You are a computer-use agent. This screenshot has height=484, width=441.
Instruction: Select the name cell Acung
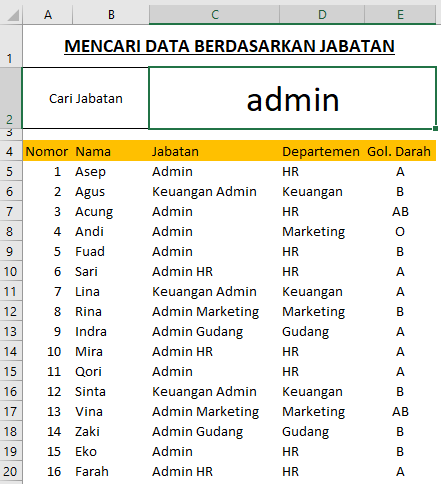coord(111,211)
